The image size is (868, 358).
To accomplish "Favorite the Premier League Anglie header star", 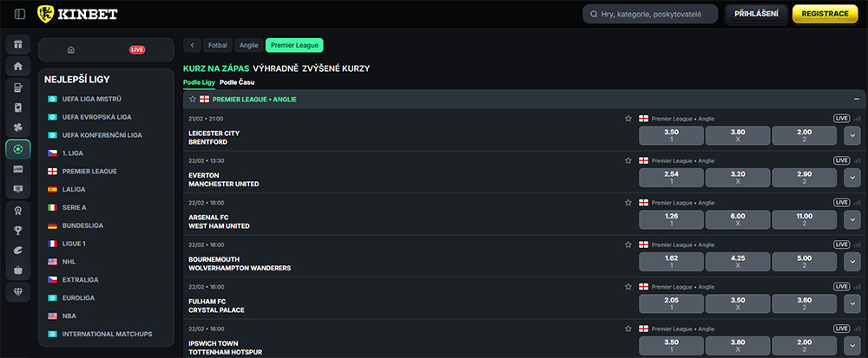I will pos(193,100).
